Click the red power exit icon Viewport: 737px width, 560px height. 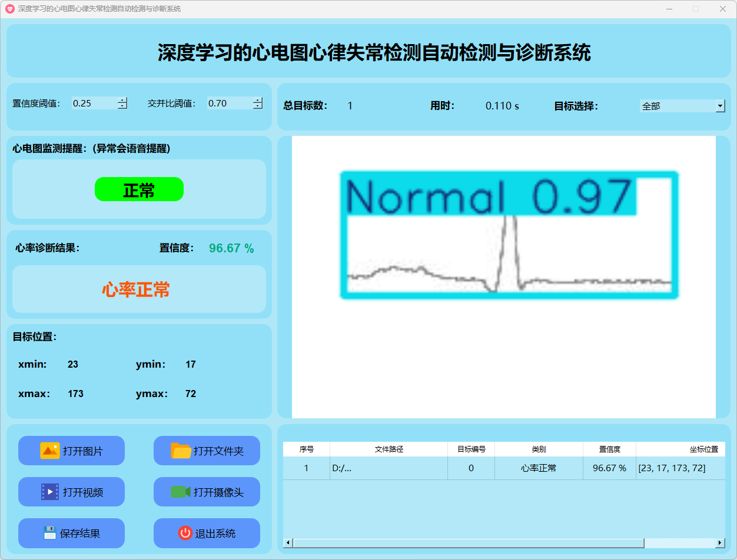point(185,533)
